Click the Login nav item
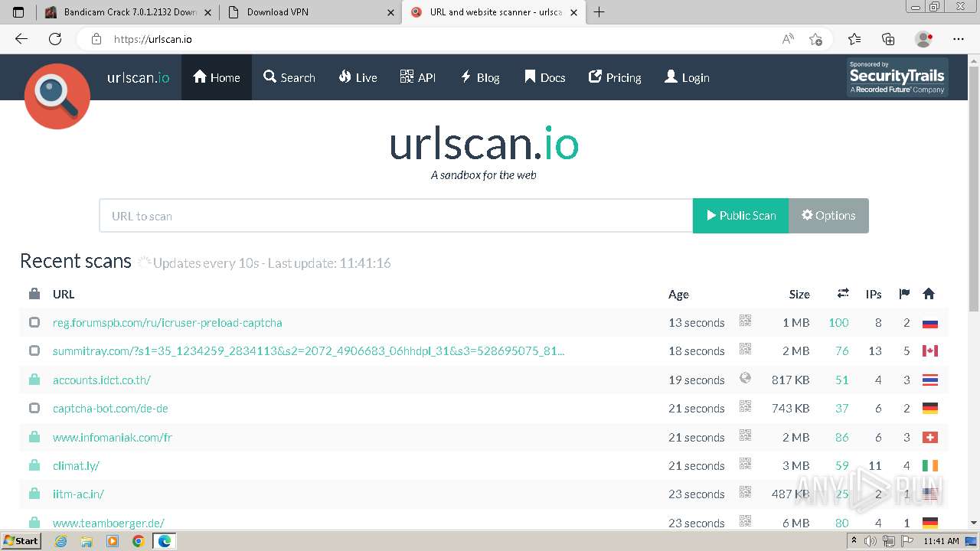This screenshot has width=980, height=551. pyautogui.click(x=687, y=77)
